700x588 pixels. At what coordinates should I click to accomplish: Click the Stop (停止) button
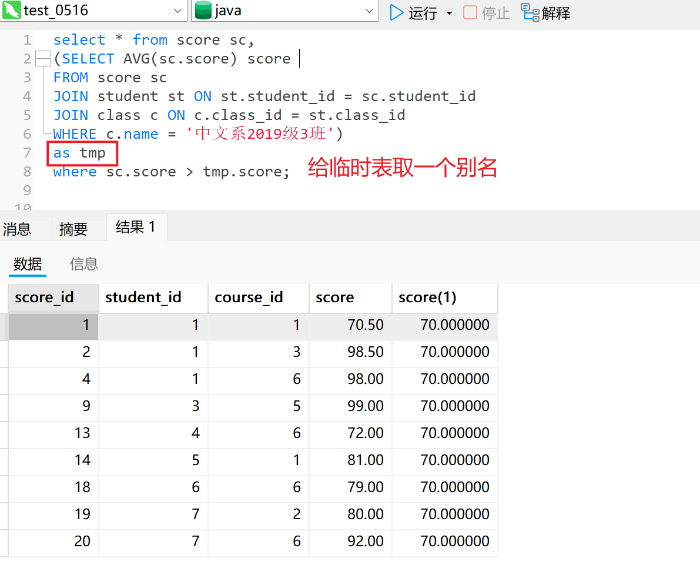(487, 12)
